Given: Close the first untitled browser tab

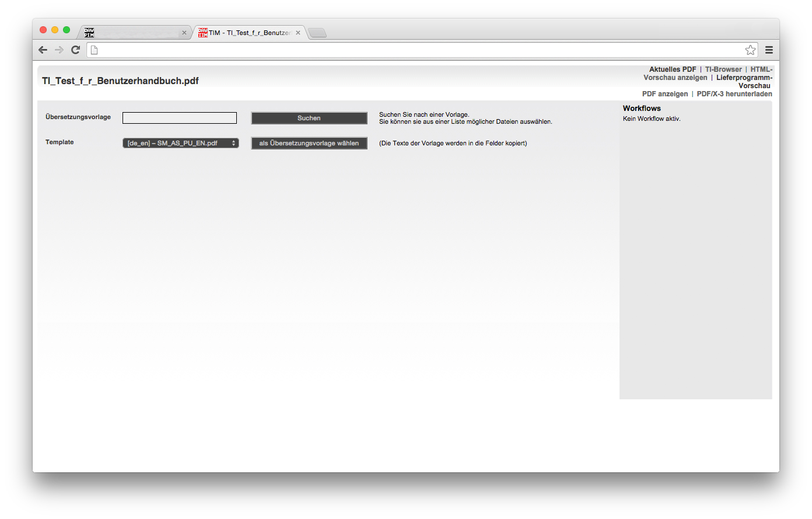Looking at the screenshot, I should click(x=184, y=33).
